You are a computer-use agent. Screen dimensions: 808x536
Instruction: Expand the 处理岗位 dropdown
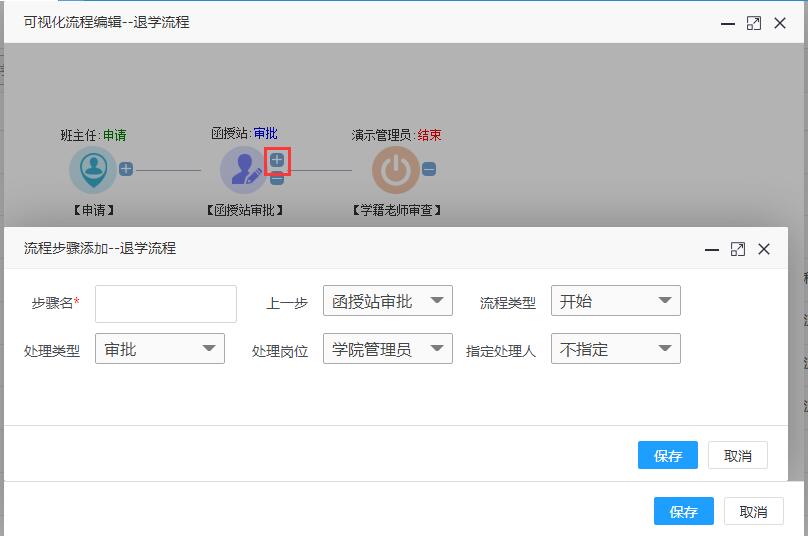point(387,349)
